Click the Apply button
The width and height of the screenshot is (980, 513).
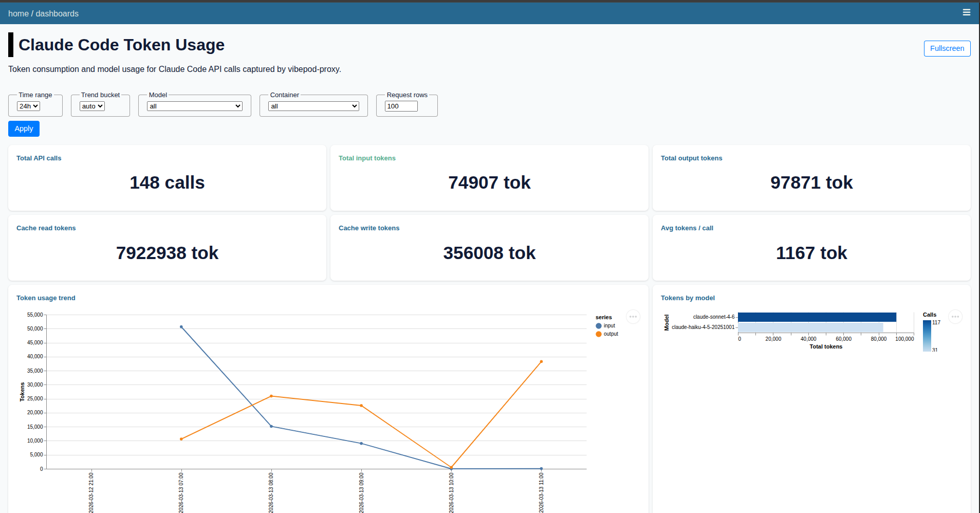coord(24,129)
